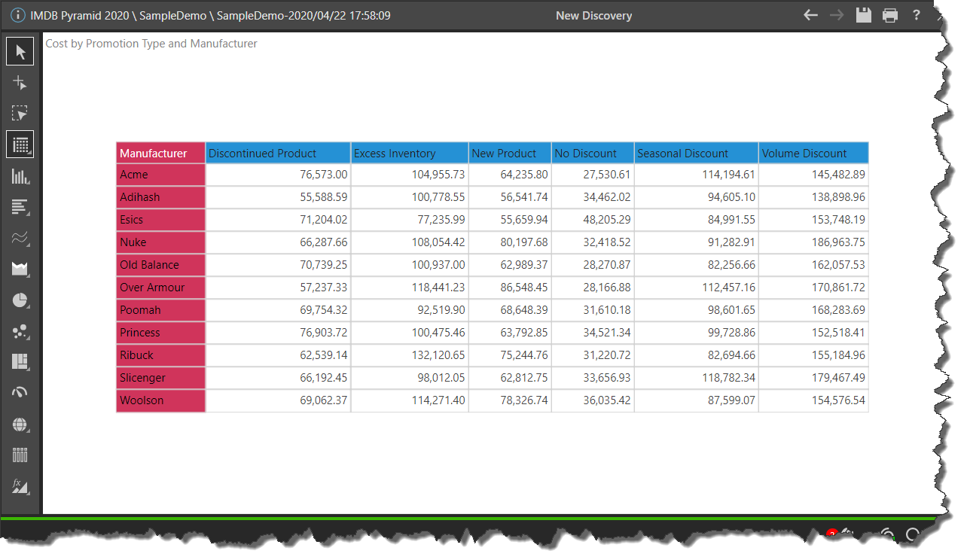Image resolution: width=967 pixels, height=560 pixels.
Task: Click the Manufacturer column header
Action: click(160, 153)
